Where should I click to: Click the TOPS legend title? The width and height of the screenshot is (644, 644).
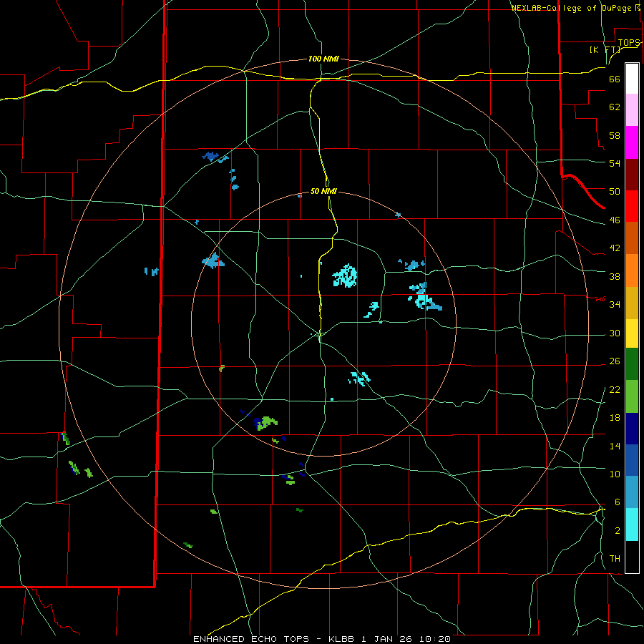[x=629, y=43]
